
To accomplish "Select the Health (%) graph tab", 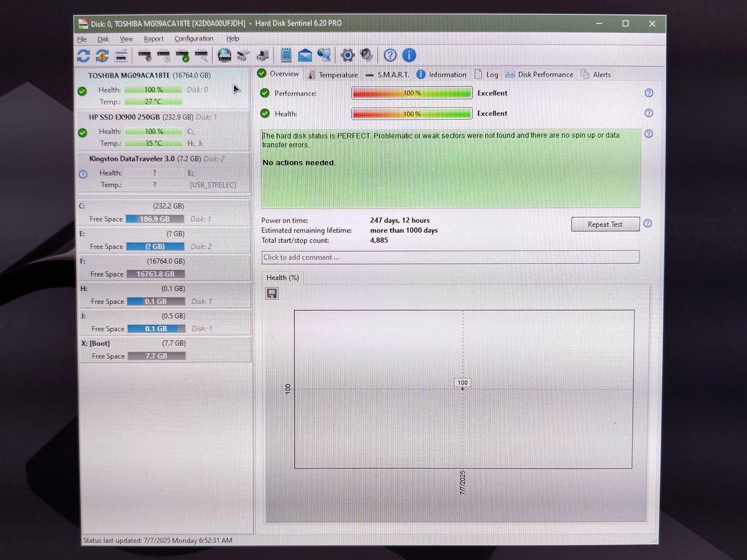I will click(283, 278).
